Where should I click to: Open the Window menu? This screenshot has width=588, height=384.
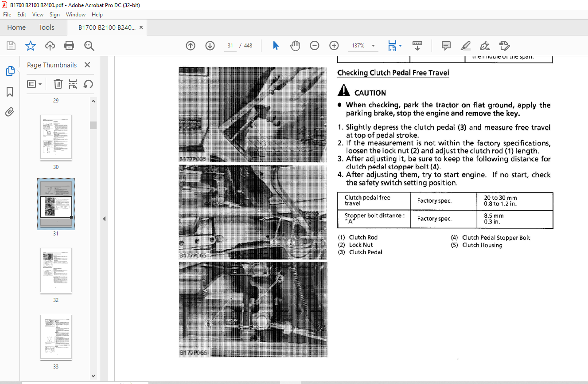(x=76, y=15)
